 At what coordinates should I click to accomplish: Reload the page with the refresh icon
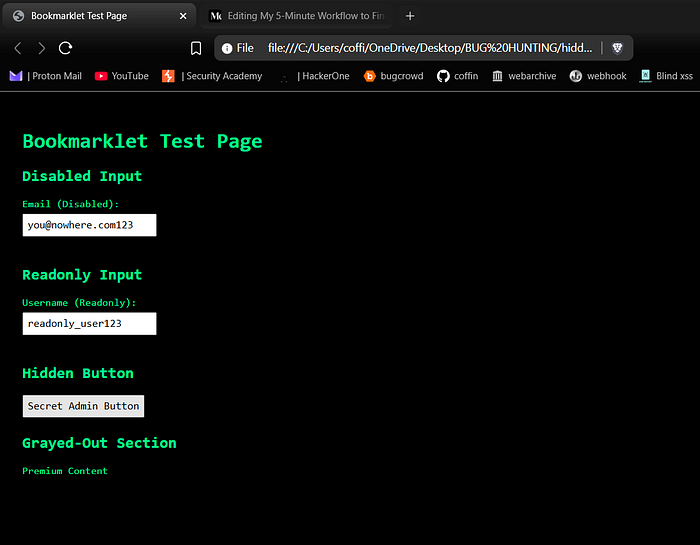pyautogui.click(x=66, y=48)
